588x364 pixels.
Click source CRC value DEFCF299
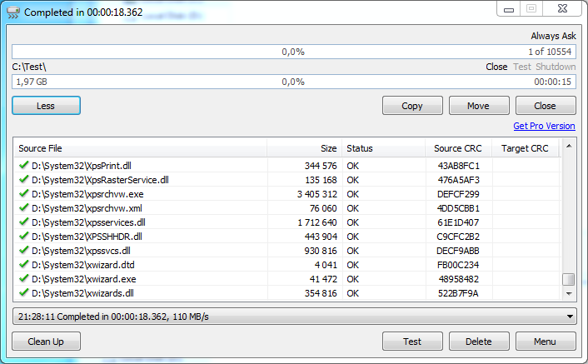[458, 194]
